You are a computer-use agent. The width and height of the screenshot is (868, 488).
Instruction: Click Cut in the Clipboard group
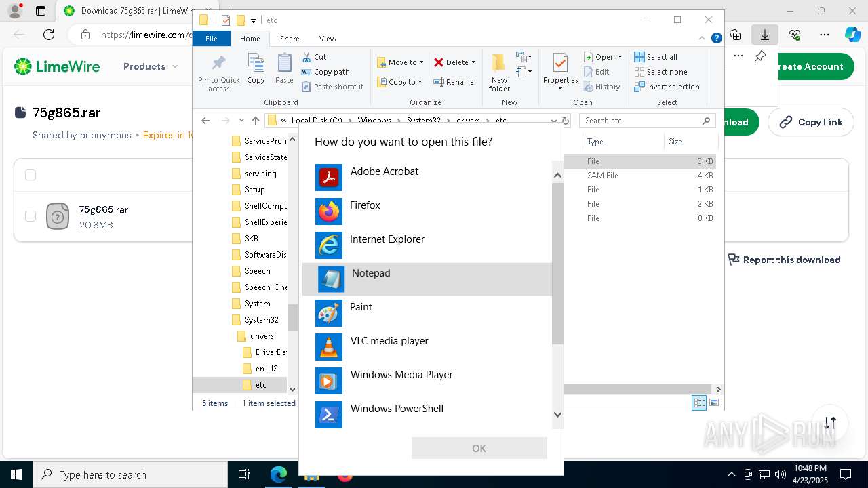[314, 57]
